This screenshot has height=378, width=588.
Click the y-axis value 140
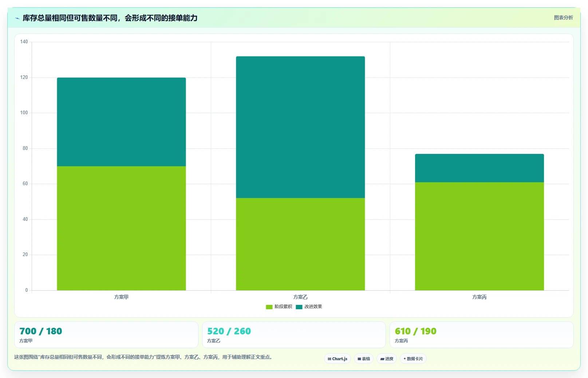click(x=24, y=42)
